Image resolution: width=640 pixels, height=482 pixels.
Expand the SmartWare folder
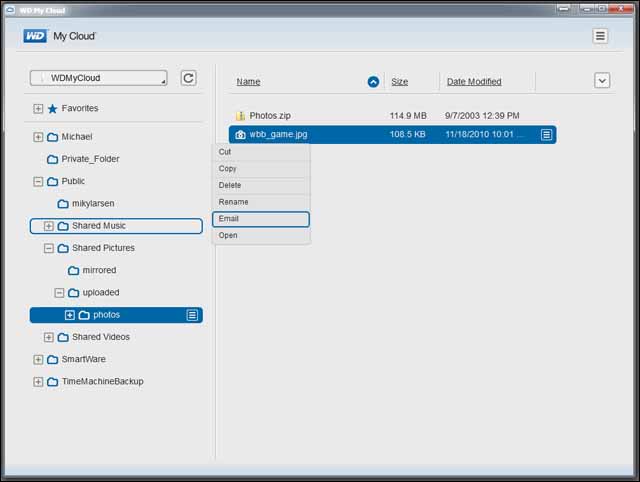[38, 360]
